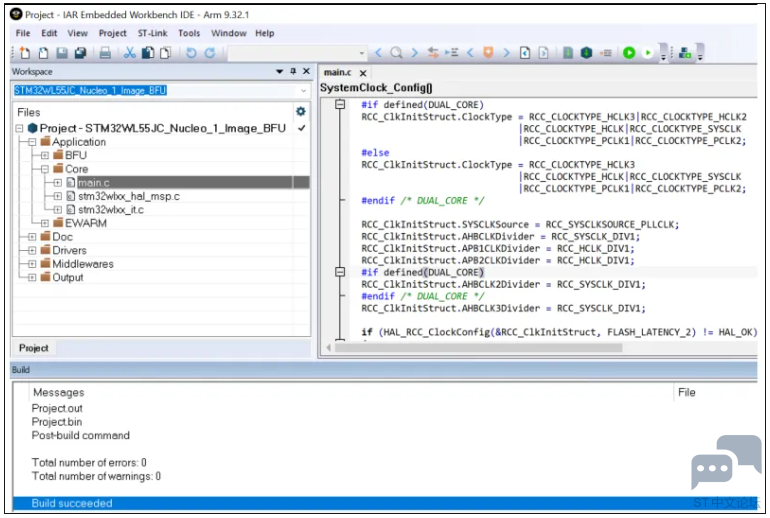
Task: Expand the Doc folder
Action: 32,237
